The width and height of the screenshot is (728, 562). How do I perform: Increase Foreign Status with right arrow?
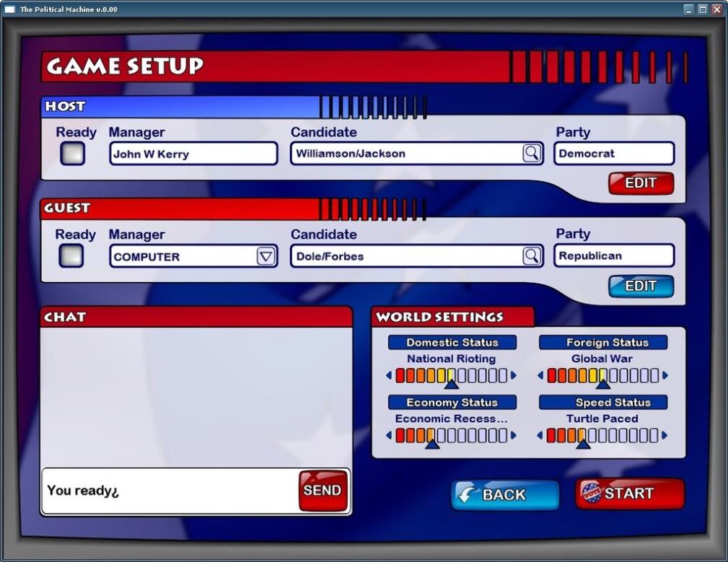pyautogui.click(x=665, y=375)
